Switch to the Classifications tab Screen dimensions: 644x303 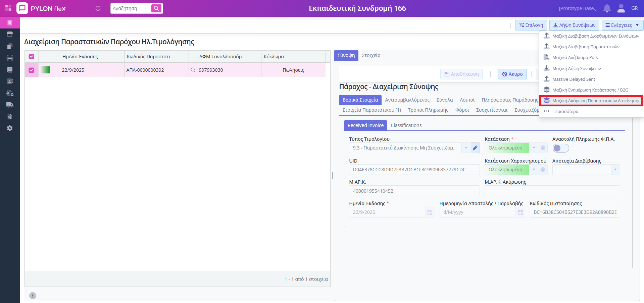(406, 125)
